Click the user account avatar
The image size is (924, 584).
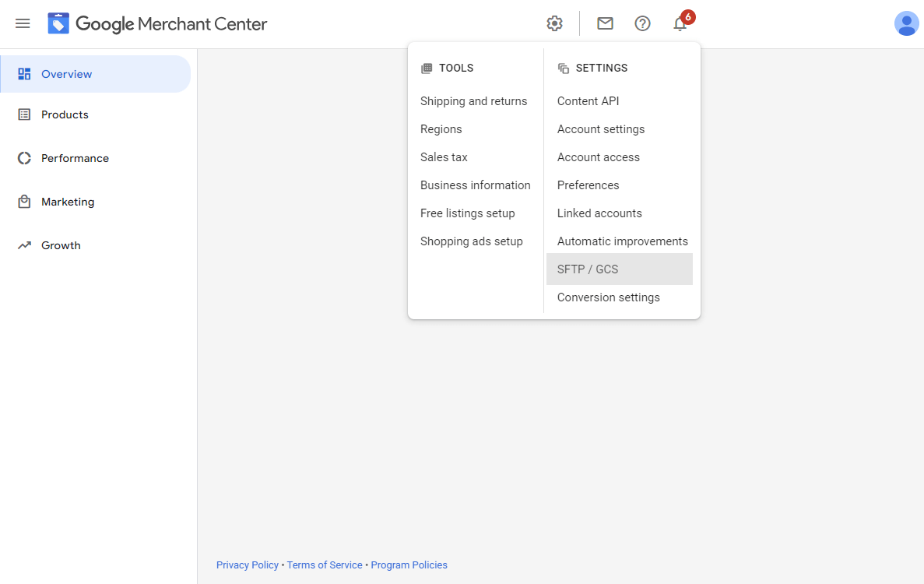pos(906,23)
